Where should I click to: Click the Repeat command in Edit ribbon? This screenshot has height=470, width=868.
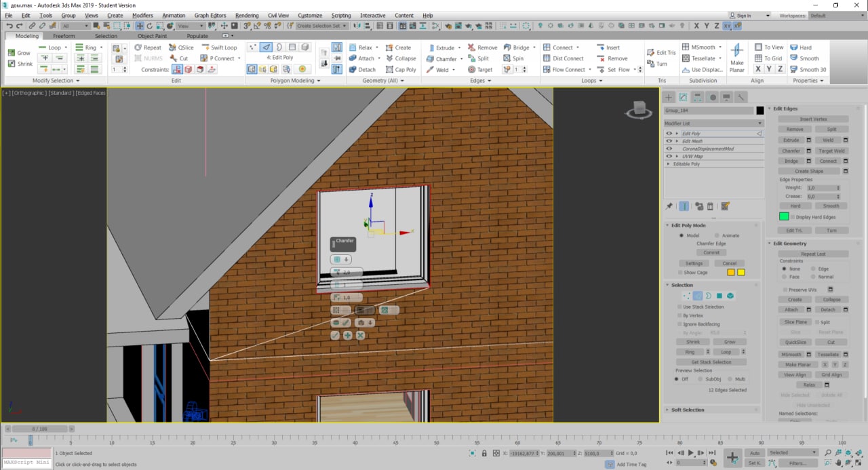[147, 47]
